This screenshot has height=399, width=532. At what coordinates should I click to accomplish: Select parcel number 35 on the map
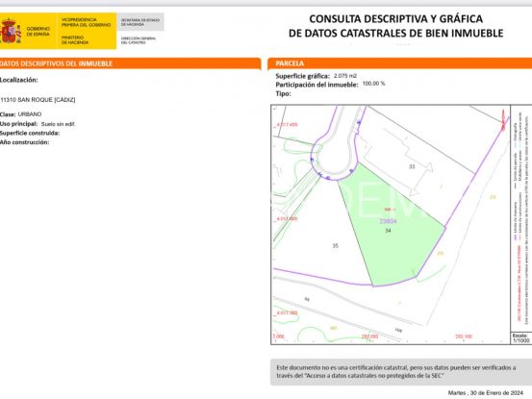point(335,246)
